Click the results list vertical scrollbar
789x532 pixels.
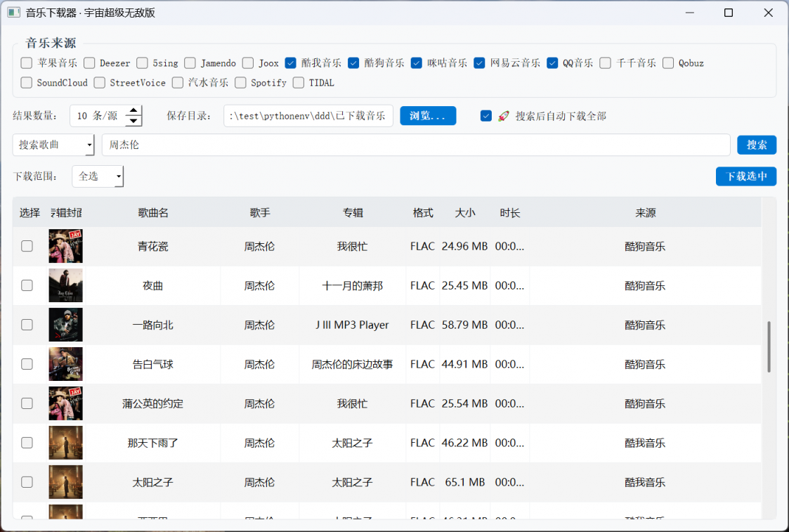click(769, 347)
